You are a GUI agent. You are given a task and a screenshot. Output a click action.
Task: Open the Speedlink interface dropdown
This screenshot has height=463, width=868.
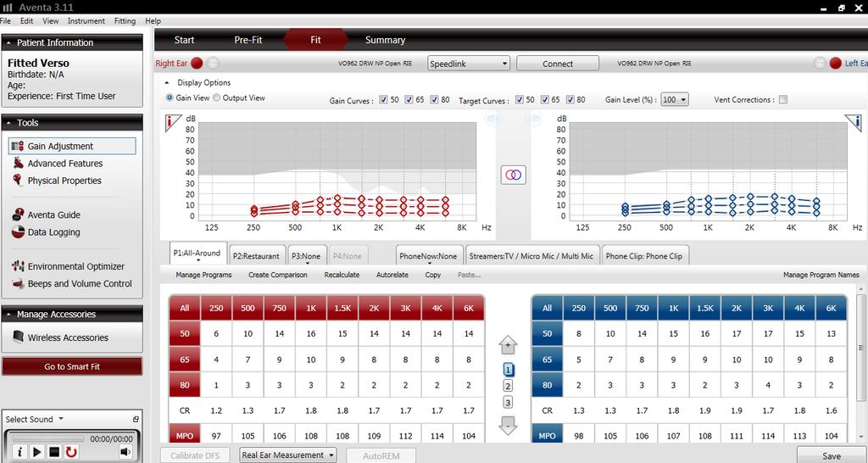click(468, 64)
